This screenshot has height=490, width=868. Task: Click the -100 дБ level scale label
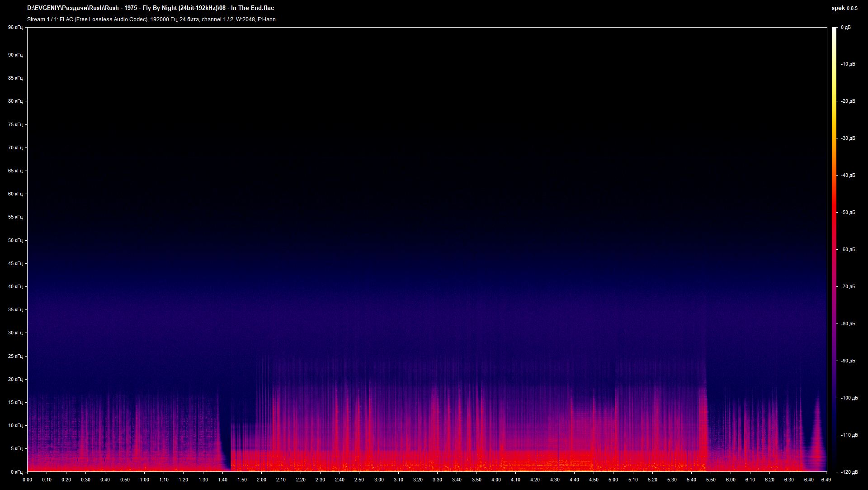[x=849, y=398]
